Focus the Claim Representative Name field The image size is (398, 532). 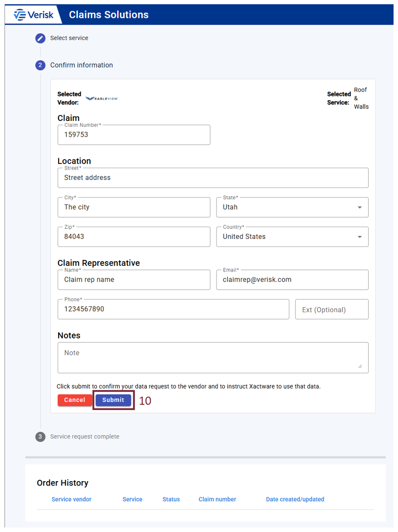tap(134, 280)
